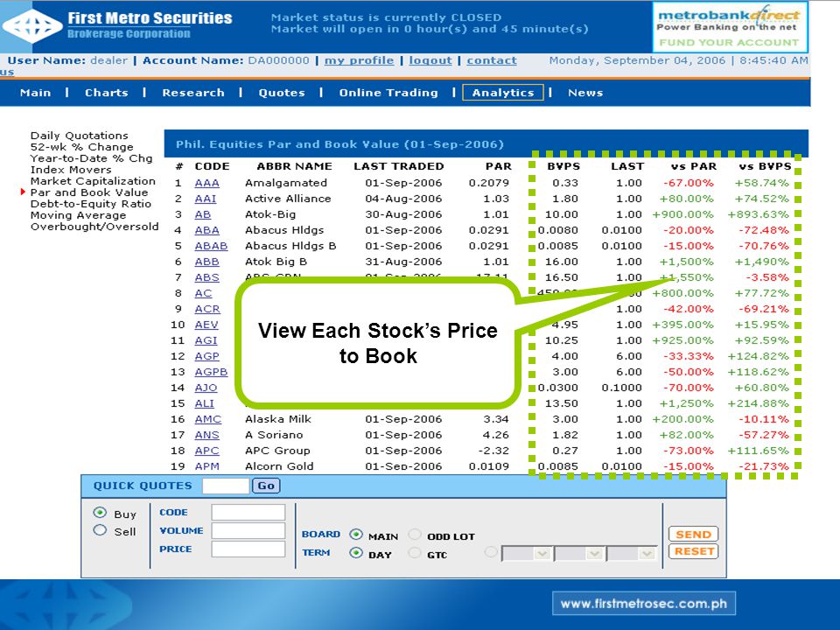The height and width of the screenshot is (630, 840).
Task: Open the AGPB stock code link
Action: [x=211, y=372]
